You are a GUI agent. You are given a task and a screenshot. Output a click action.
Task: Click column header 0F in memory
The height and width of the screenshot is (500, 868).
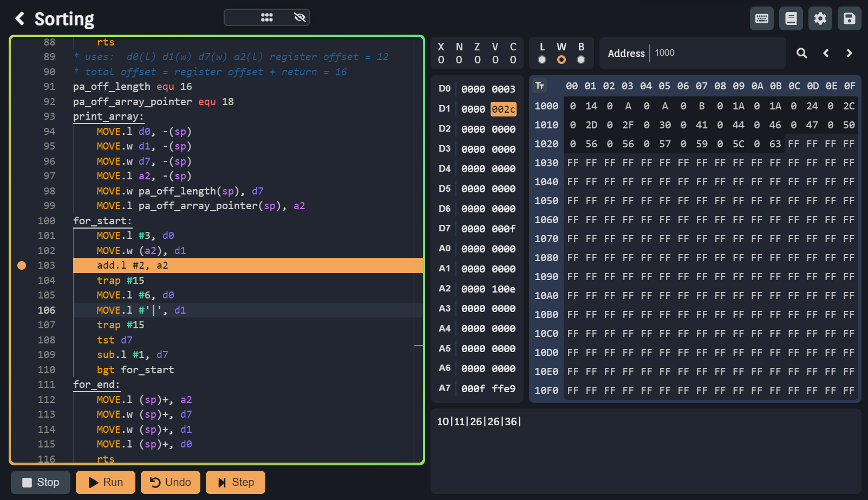tap(850, 86)
